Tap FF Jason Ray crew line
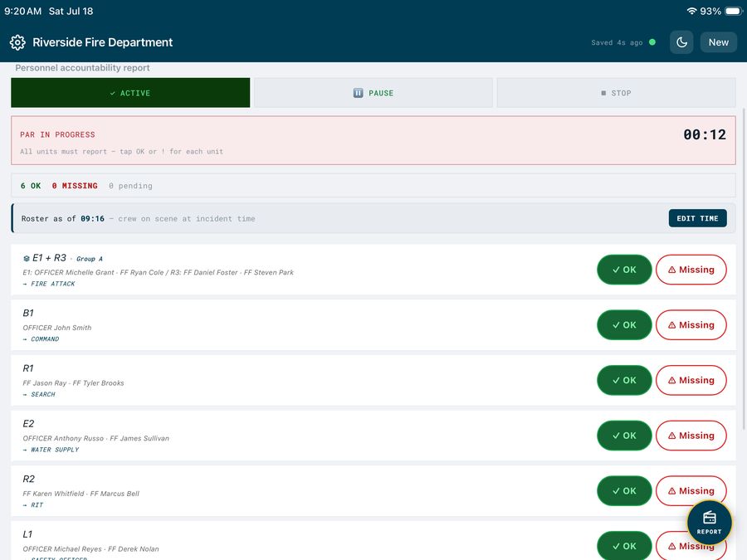The height and width of the screenshot is (560, 747). [x=73, y=382]
